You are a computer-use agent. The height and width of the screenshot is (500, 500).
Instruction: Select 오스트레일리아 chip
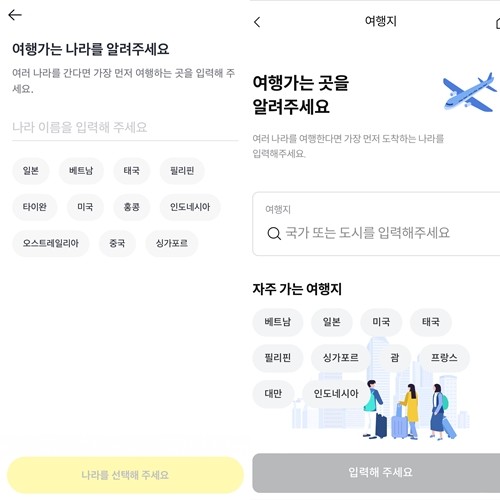51,243
